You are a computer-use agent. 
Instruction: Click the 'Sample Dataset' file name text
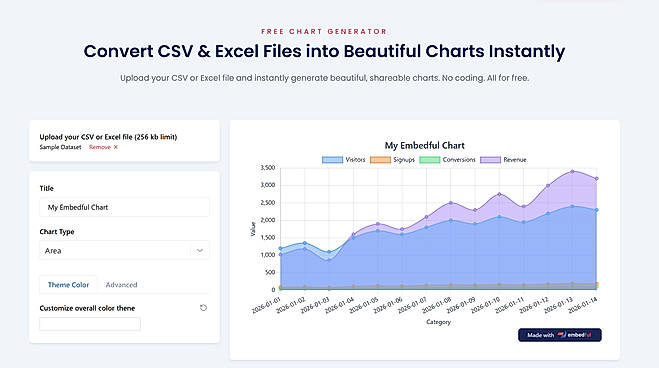(61, 147)
